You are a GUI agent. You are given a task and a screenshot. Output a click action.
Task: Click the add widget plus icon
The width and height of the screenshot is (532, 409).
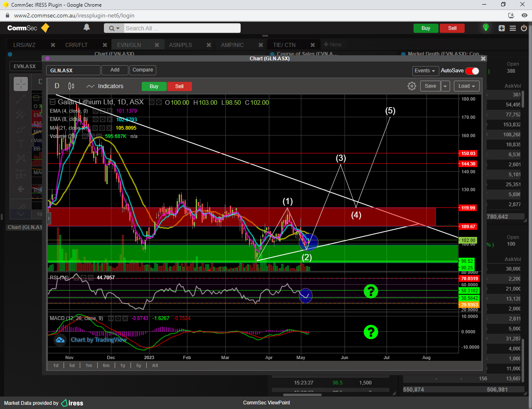pyautogui.click(x=502, y=28)
